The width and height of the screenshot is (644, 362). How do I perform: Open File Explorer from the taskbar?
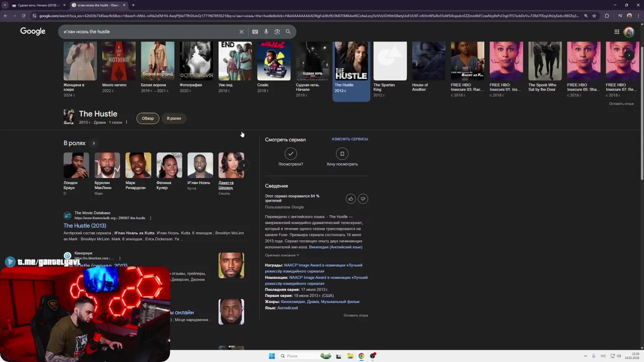350,356
